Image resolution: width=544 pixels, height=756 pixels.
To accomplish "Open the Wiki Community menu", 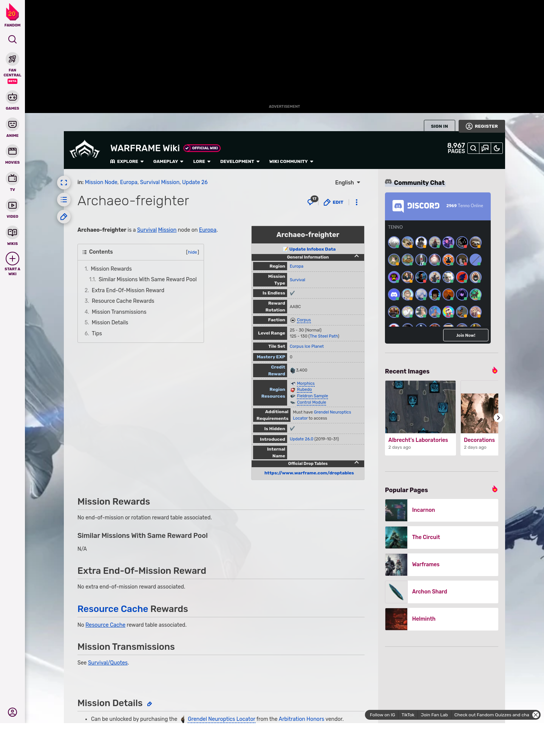I will tap(291, 161).
